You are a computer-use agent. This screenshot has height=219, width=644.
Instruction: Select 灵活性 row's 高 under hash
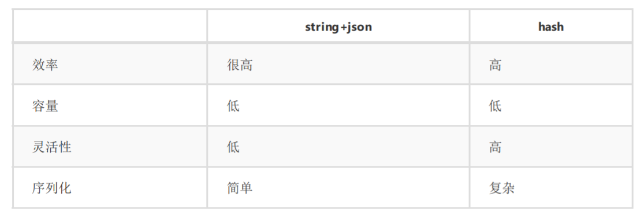coord(496,147)
